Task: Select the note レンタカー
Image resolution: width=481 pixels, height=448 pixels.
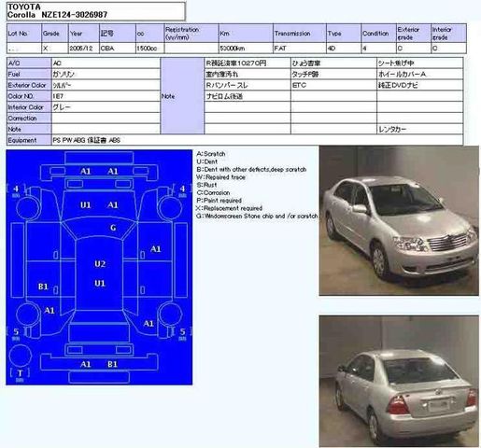Action: point(420,129)
